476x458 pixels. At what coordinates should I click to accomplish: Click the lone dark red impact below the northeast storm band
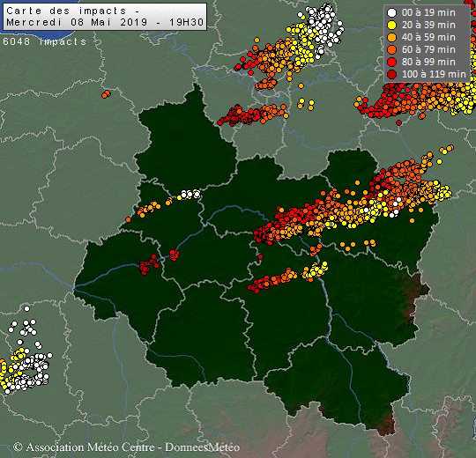(399, 122)
